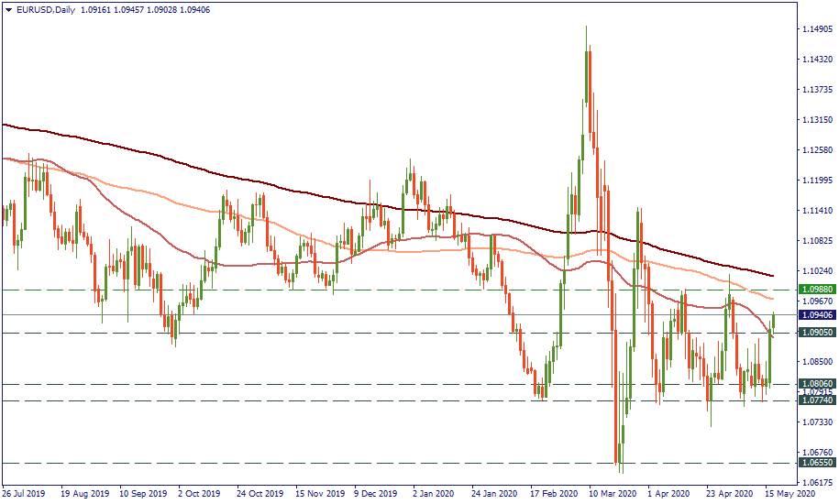Select the green 1.09880 price label
Image resolution: width=839 pixels, height=504 pixels.
814,289
